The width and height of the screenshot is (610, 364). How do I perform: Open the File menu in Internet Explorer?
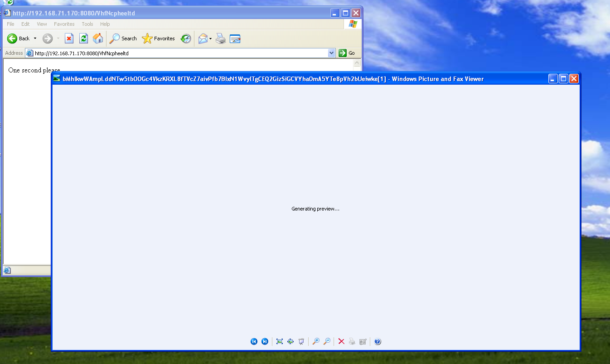coord(10,24)
